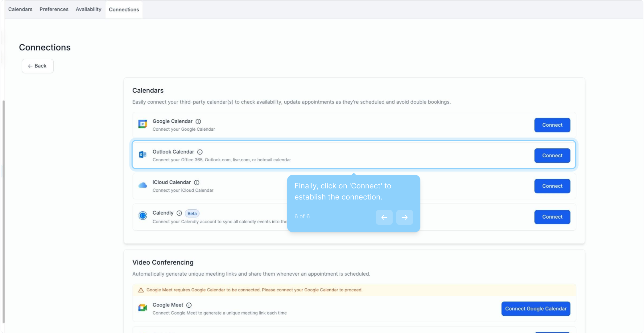Click the Outlook Calendar logo icon
Image resolution: width=644 pixels, height=333 pixels.
pos(142,154)
